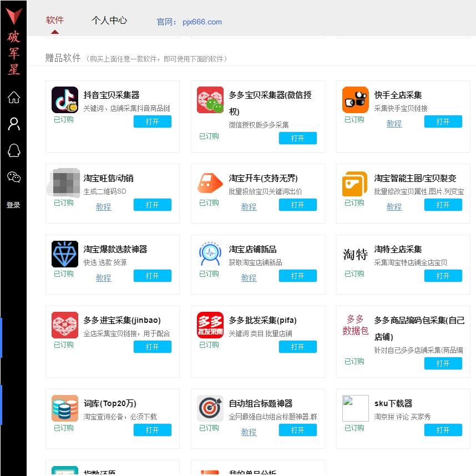Click the QQ penguin icon in the sidebar
The image size is (476, 476).
(13, 150)
